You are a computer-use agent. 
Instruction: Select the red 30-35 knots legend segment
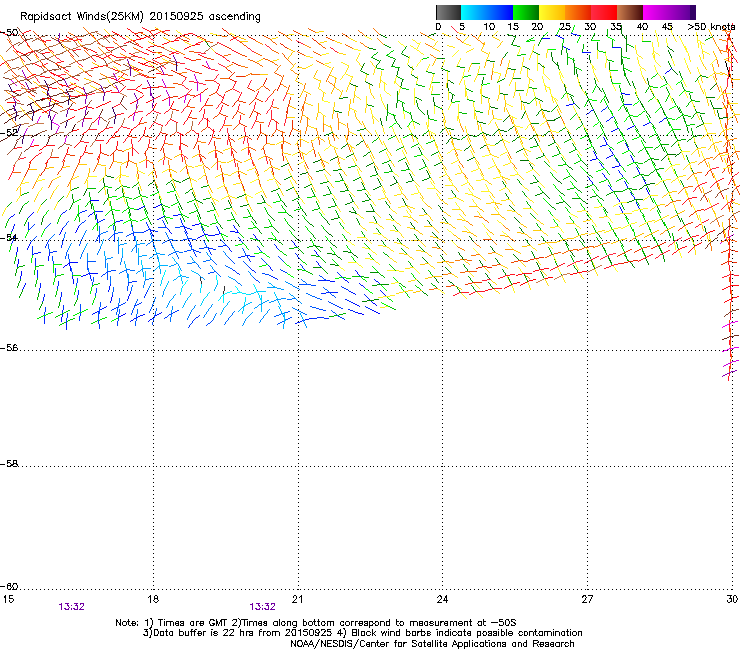tap(604, 12)
